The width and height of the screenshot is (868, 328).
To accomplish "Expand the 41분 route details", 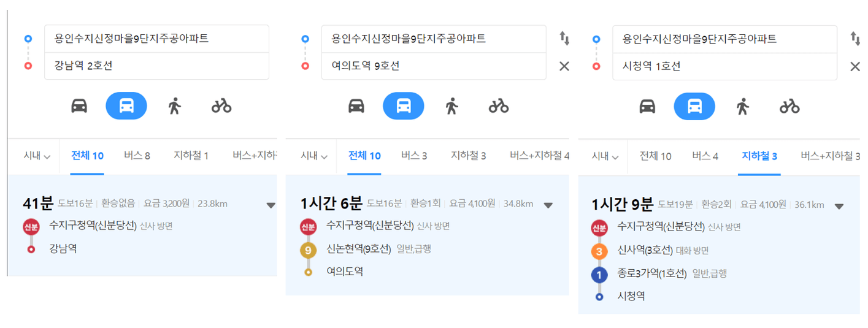I will pyautogui.click(x=271, y=205).
